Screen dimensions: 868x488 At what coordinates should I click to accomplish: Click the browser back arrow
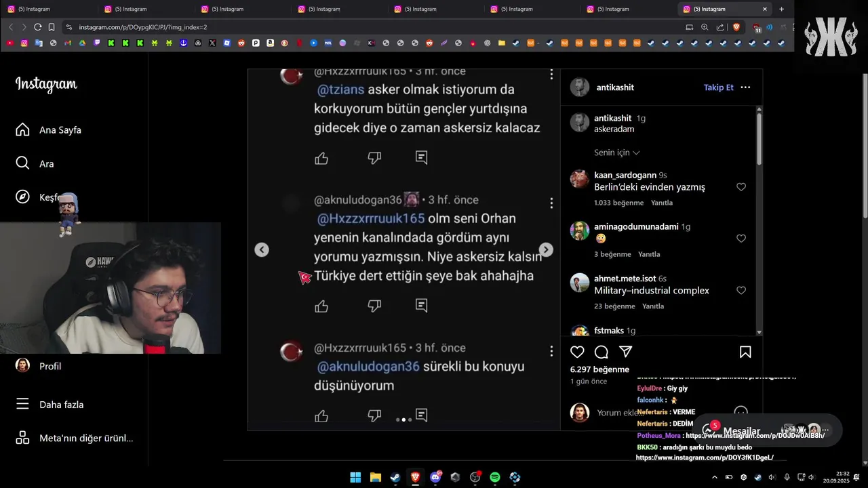(x=11, y=27)
